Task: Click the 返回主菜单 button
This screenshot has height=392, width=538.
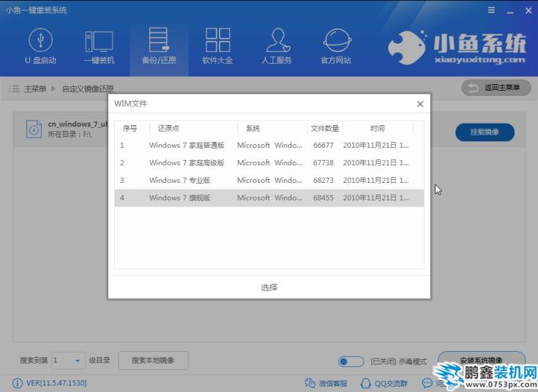Action: click(496, 88)
